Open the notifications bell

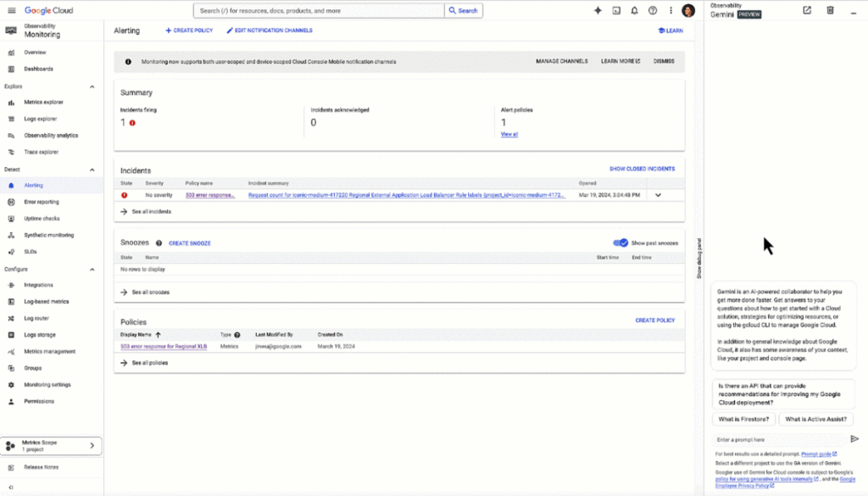(634, 10)
